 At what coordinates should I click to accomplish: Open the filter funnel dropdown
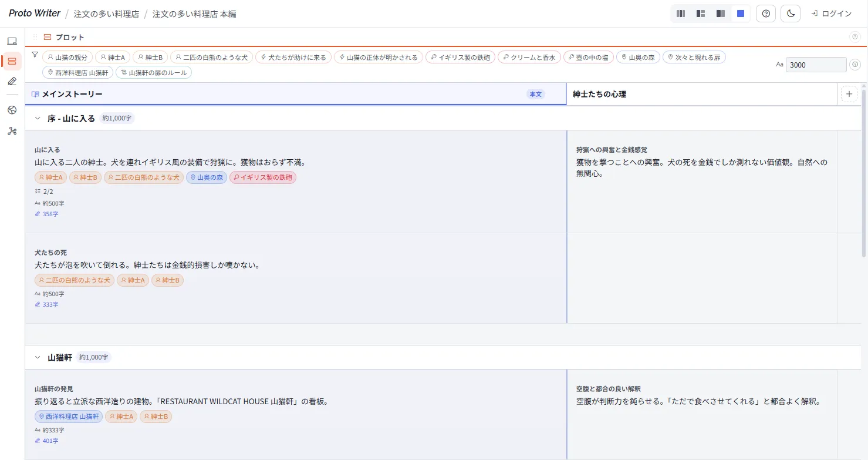[x=35, y=54]
